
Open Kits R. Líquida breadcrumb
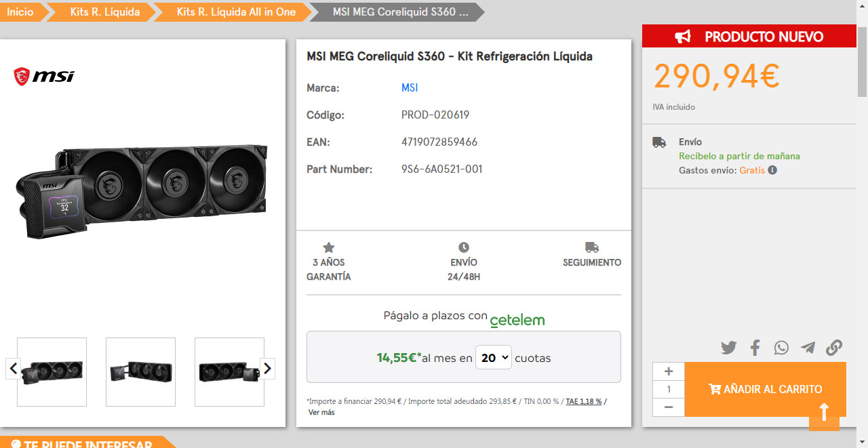click(x=104, y=12)
